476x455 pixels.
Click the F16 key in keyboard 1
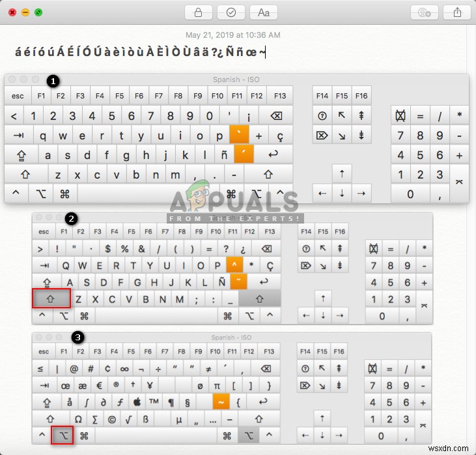361,96
